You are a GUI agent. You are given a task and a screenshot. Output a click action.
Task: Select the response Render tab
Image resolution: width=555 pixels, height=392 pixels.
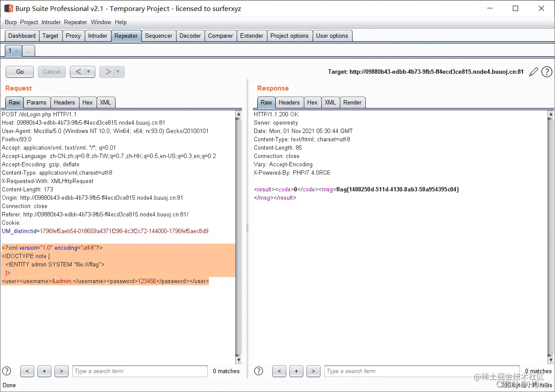(353, 102)
